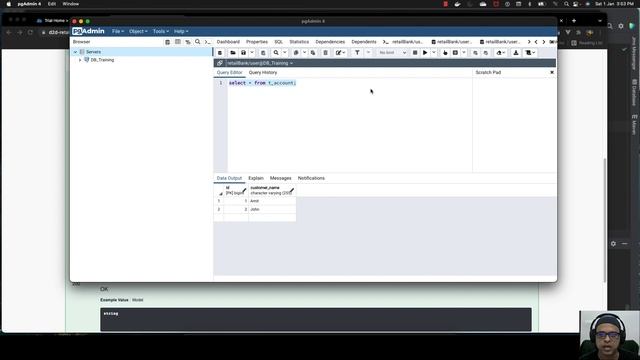The image size is (640, 360).
Task: Open the Copy options dropdown arrow
Action: tap(304, 53)
